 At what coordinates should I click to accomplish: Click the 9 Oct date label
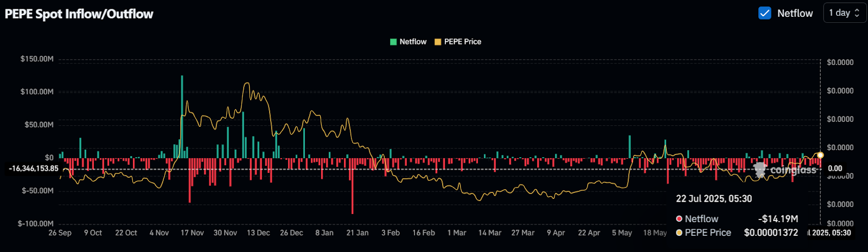pos(93,232)
